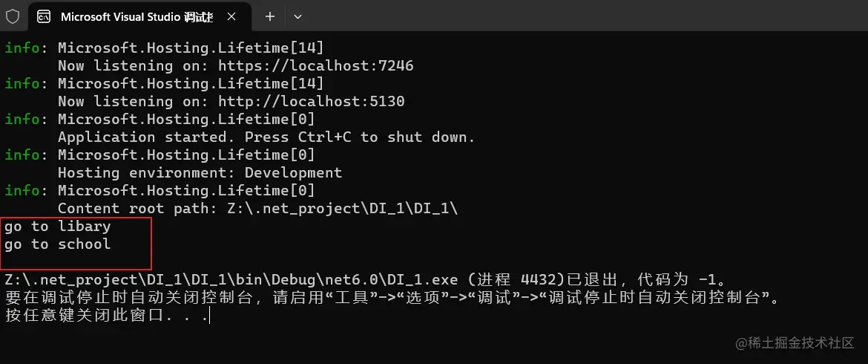Open a new terminal tab with the plus icon
Image resolution: width=868 pixels, height=364 pixels.
(x=270, y=16)
